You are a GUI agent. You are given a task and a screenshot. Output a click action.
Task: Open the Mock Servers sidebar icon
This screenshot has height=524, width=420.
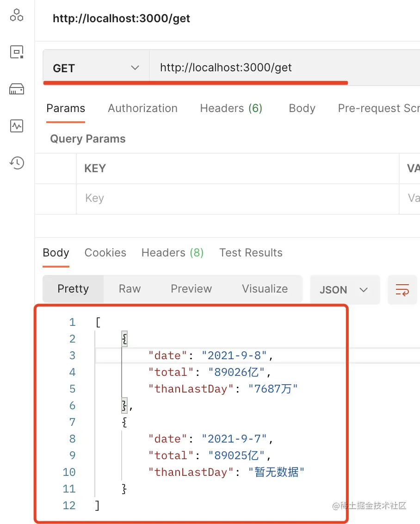(17, 89)
